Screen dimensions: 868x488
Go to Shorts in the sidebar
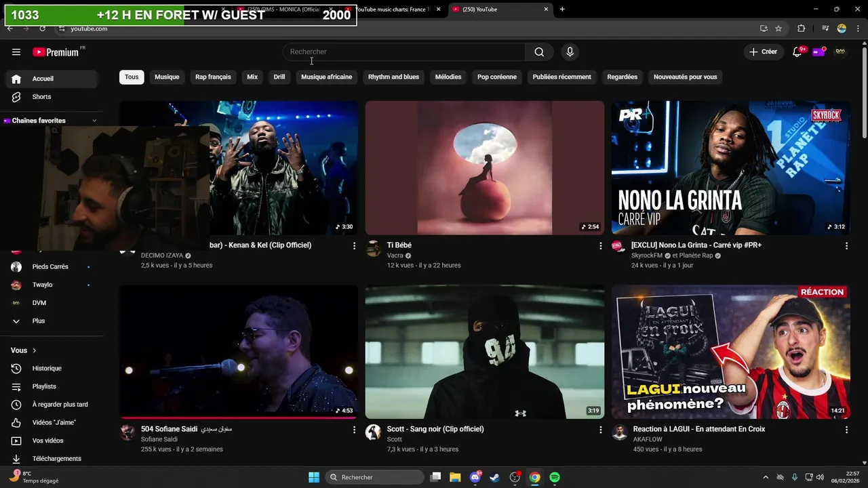tap(52, 97)
